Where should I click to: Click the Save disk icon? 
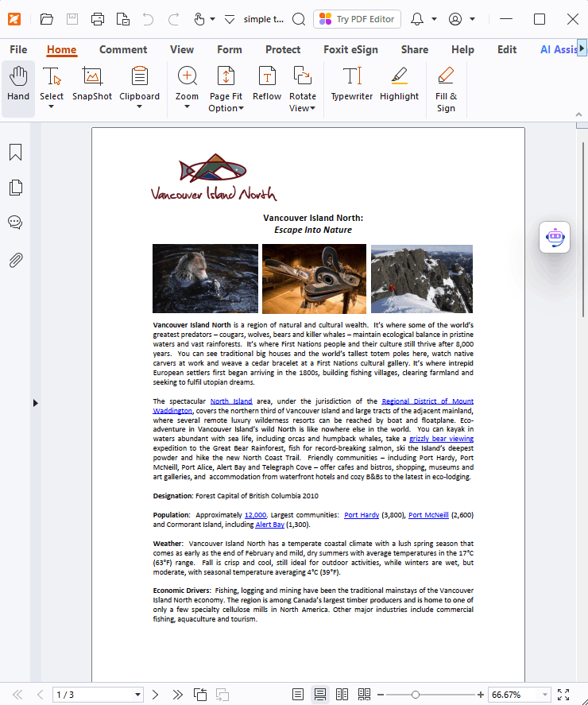point(72,19)
